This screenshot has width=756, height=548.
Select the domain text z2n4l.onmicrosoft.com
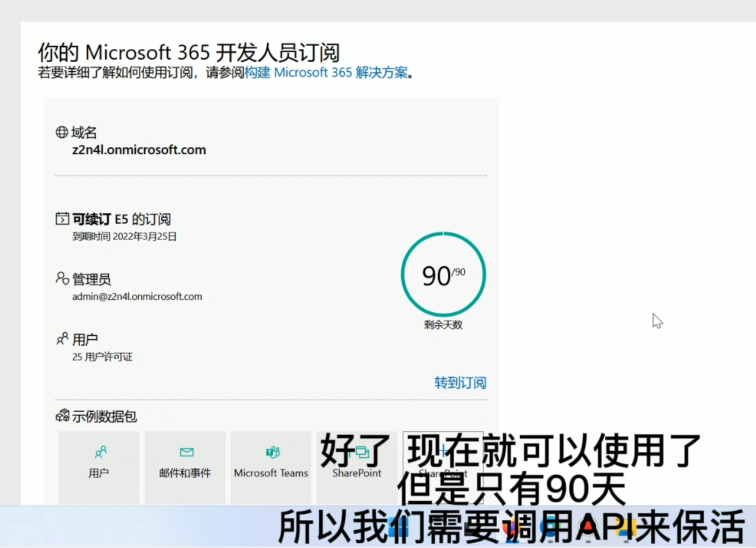coord(139,150)
